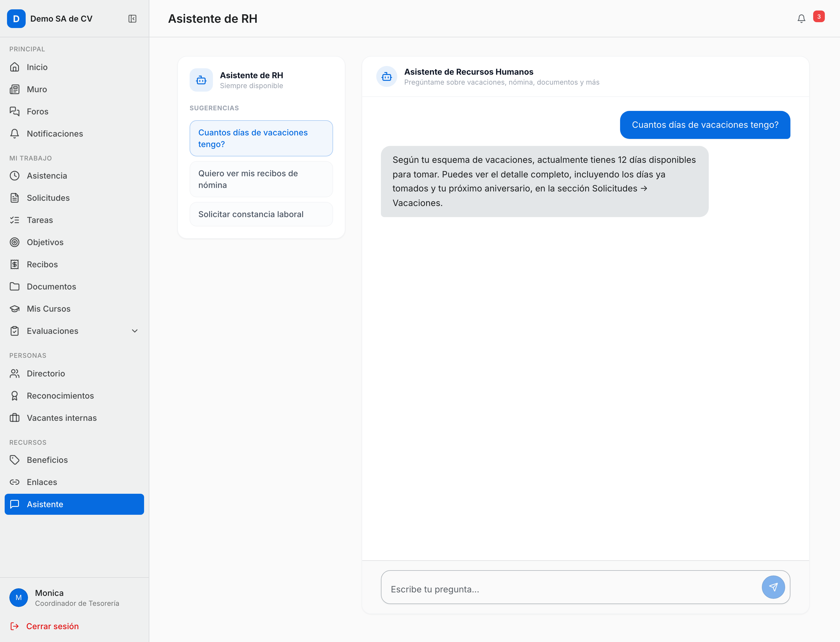Click the Beneficios tag icon
840x642 pixels.
pyautogui.click(x=15, y=460)
